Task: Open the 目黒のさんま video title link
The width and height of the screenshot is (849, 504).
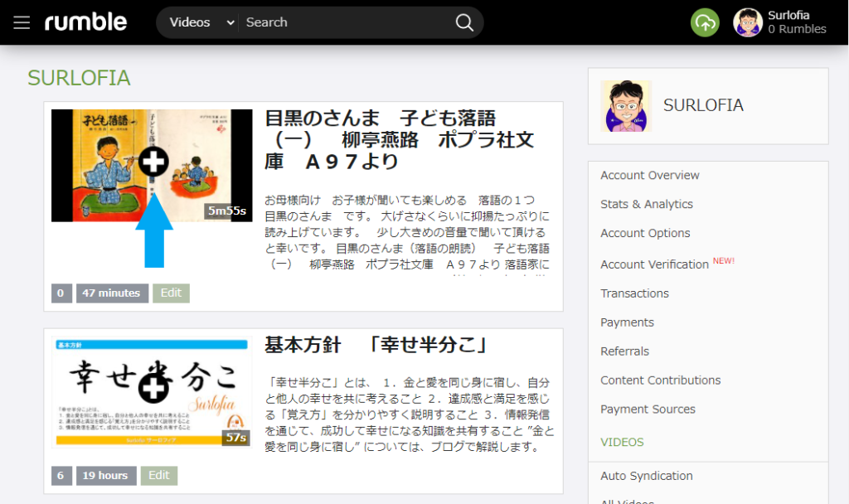Action: point(398,139)
